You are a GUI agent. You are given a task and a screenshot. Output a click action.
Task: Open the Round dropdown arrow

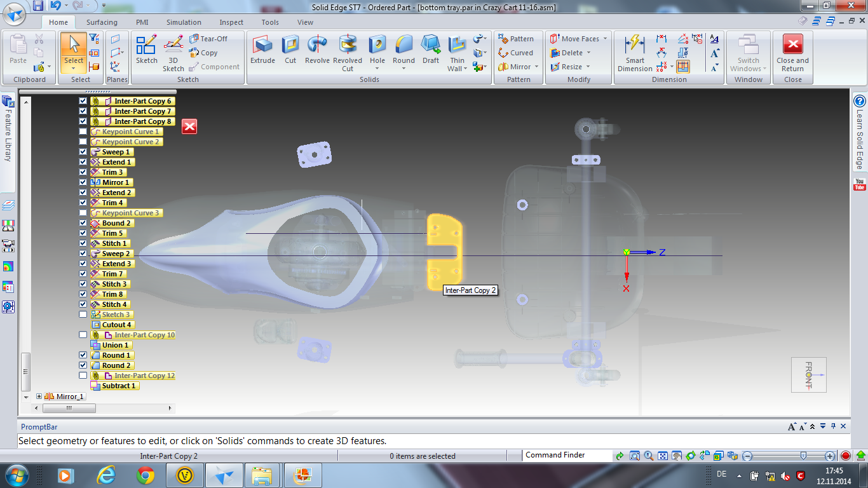(403, 68)
